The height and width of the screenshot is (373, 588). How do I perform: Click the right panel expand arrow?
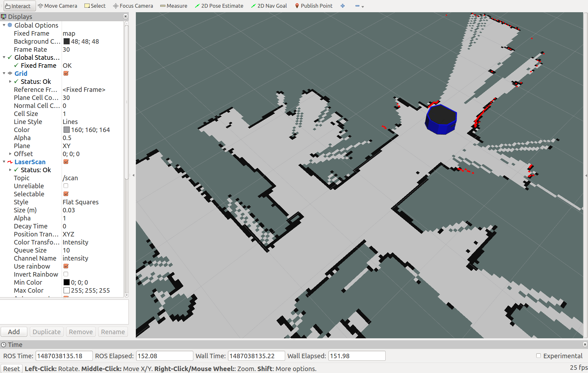pyautogui.click(x=586, y=175)
